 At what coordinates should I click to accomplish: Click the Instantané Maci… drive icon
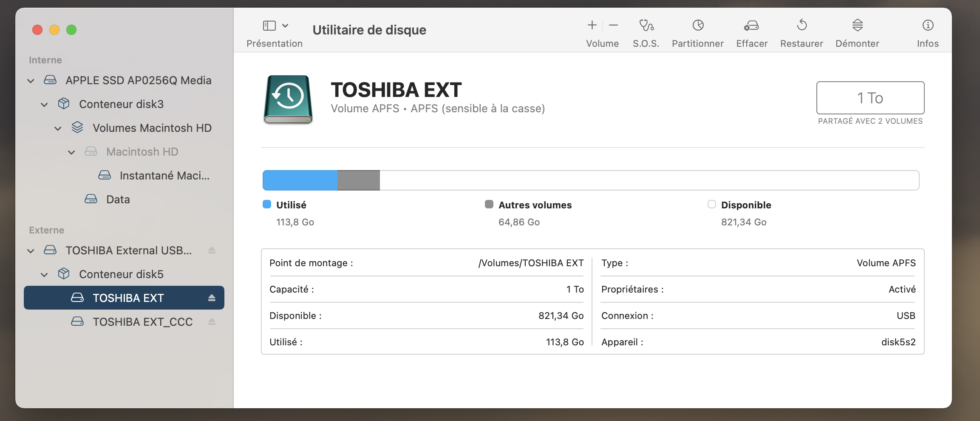click(105, 175)
